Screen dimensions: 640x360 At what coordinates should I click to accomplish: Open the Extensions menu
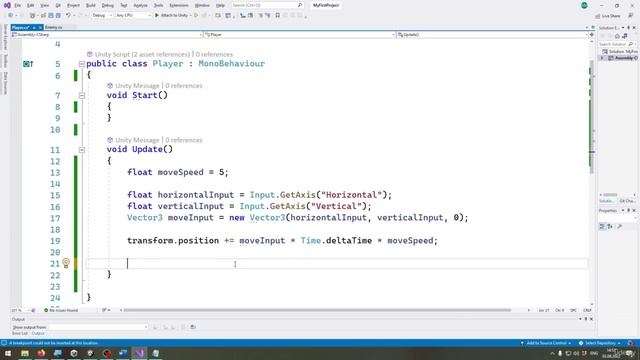(179, 5)
